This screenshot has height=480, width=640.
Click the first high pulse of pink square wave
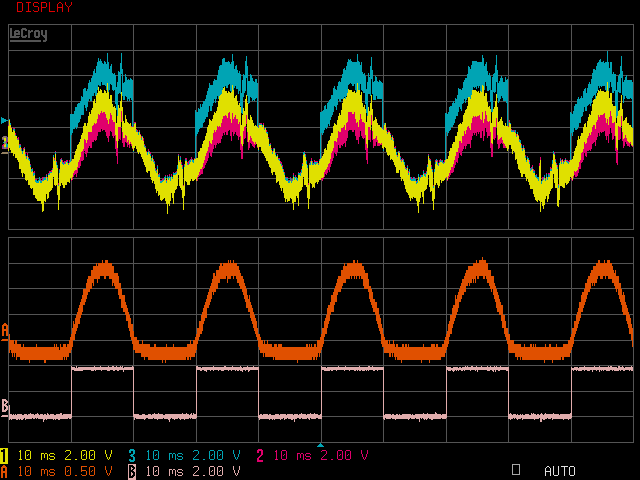pos(102,369)
